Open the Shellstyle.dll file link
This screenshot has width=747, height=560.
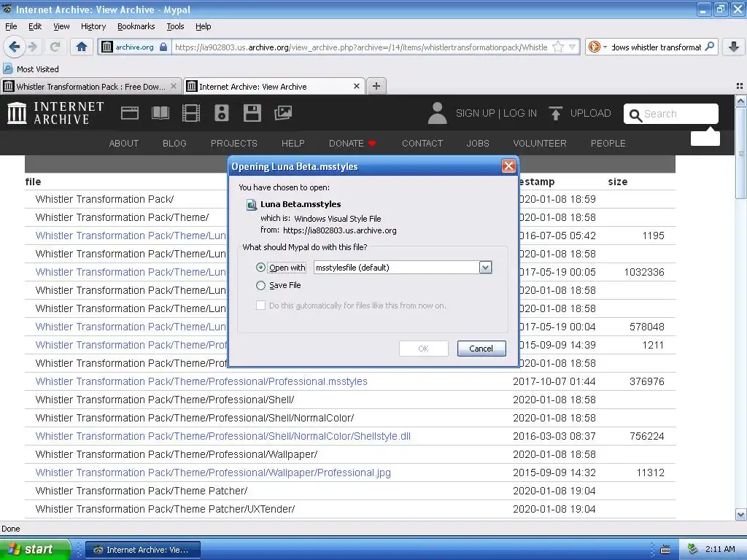[223, 436]
